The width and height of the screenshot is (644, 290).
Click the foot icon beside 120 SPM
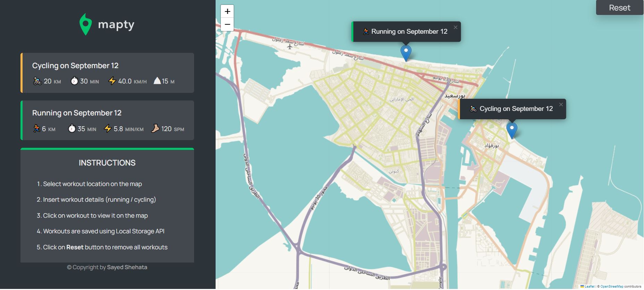click(x=155, y=129)
